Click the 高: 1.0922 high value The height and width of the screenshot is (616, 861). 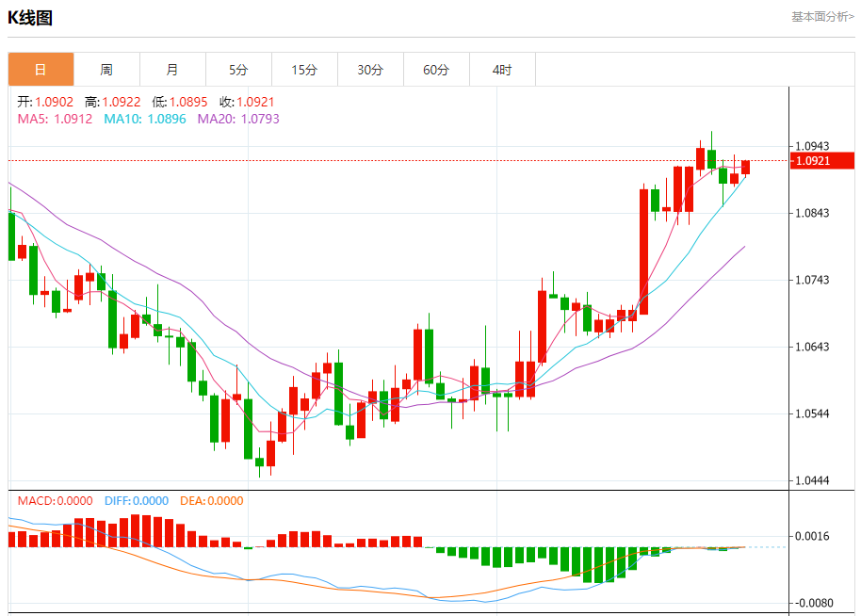click(112, 102)
